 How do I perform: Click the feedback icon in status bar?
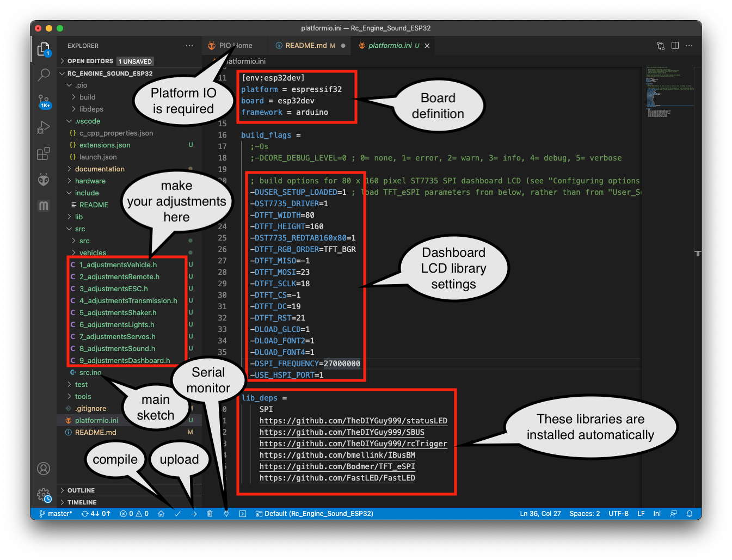click(x=673, y=514)
